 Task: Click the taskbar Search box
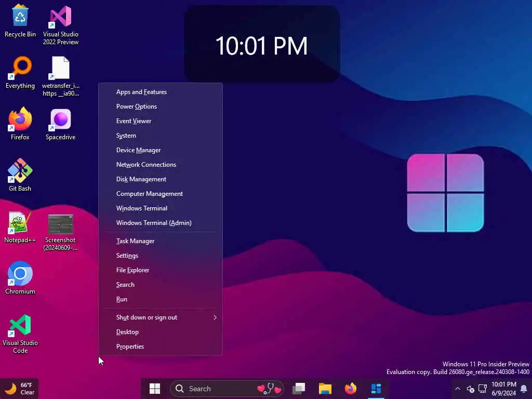(227, 389)
